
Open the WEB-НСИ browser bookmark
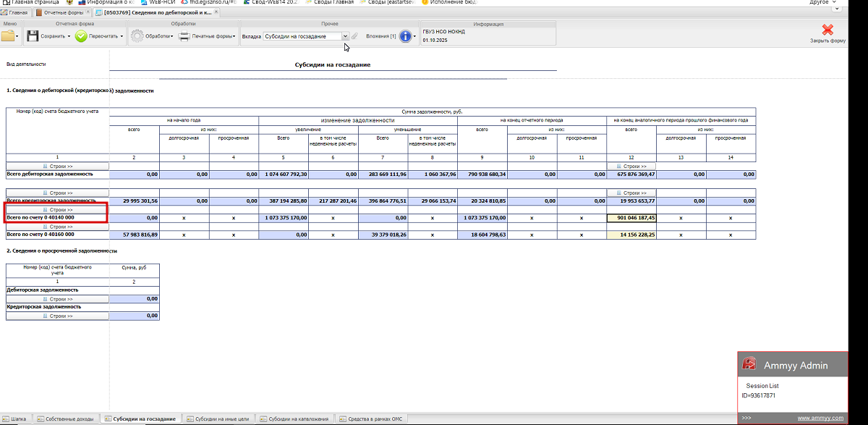(159, 3)
